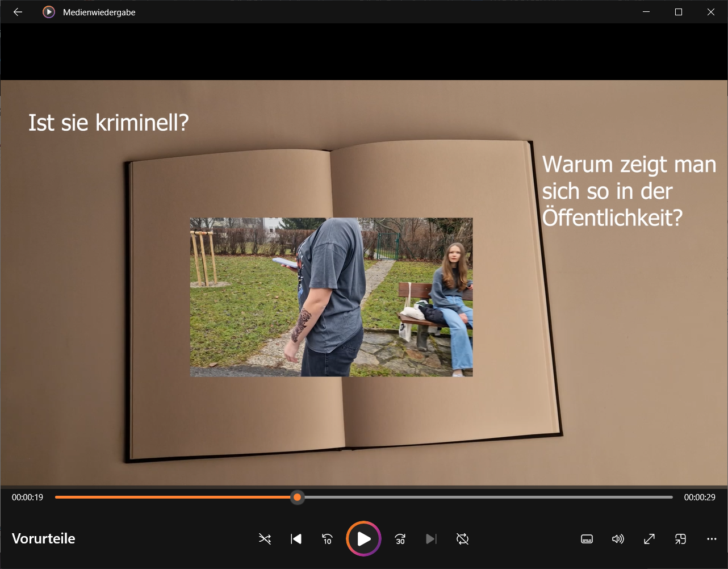Switch to the mini player view
Image resolution: width=728 pixels, height=569 pixels.
click(680, 539)
